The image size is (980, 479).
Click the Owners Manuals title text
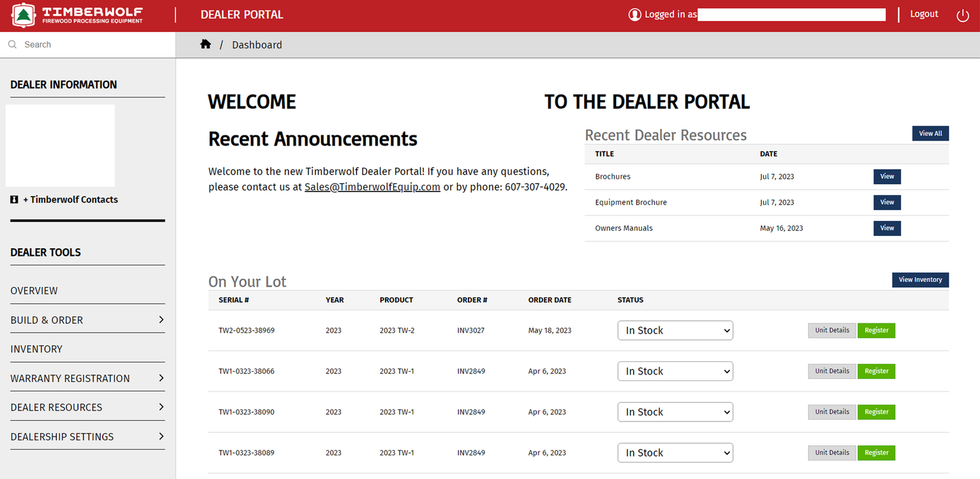tap(624, 229)
